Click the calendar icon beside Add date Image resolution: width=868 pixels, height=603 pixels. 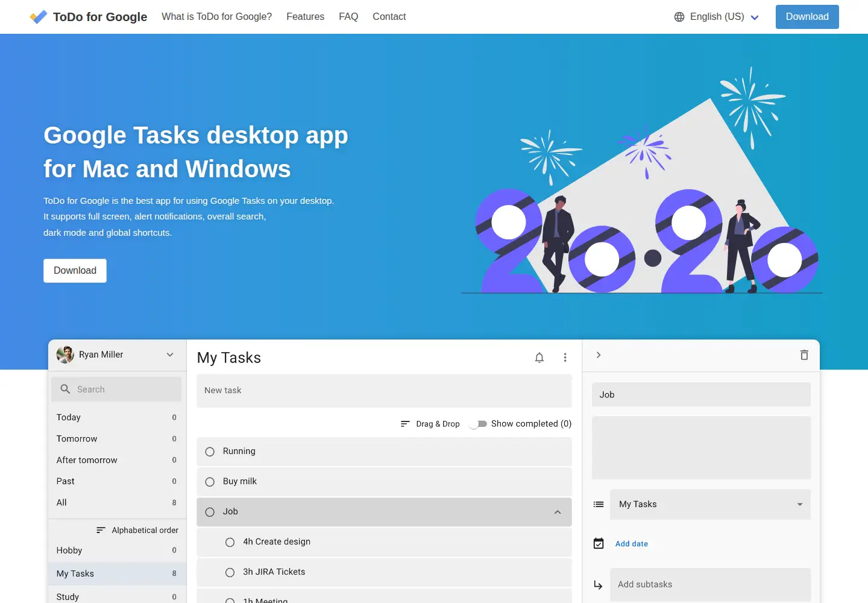pyautogui.click(x=599, y=543)
